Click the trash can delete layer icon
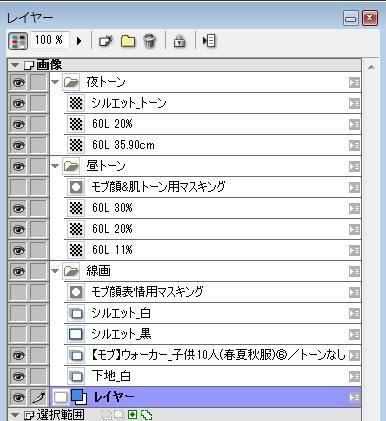Image resolution: width=386 pixels, height=421 pixels. point(150,41)
